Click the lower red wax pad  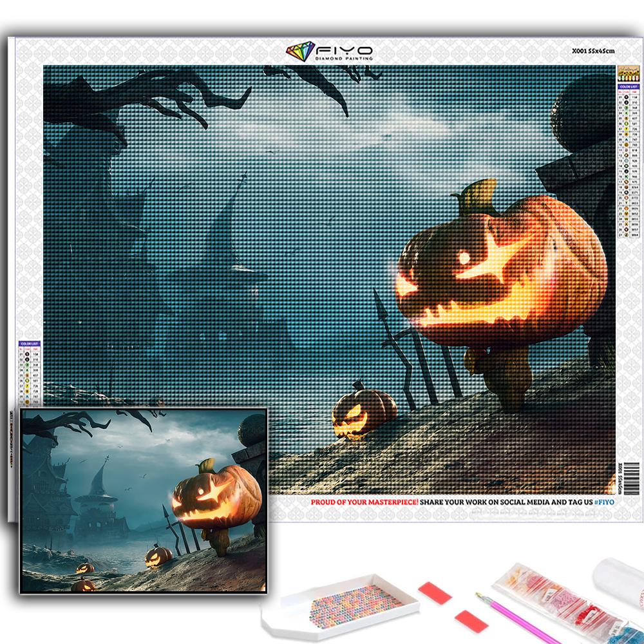[x=471, y=621]
